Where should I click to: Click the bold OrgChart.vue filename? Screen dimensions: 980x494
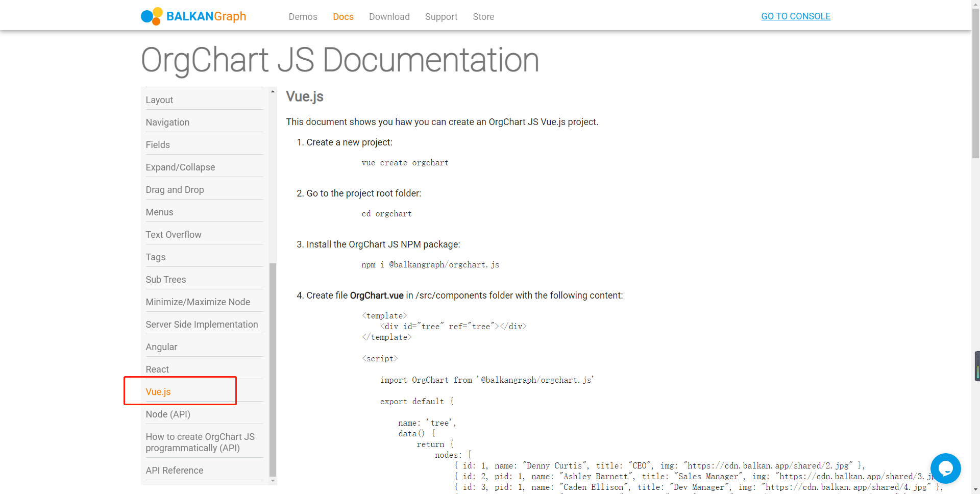[x=377, y=295]
